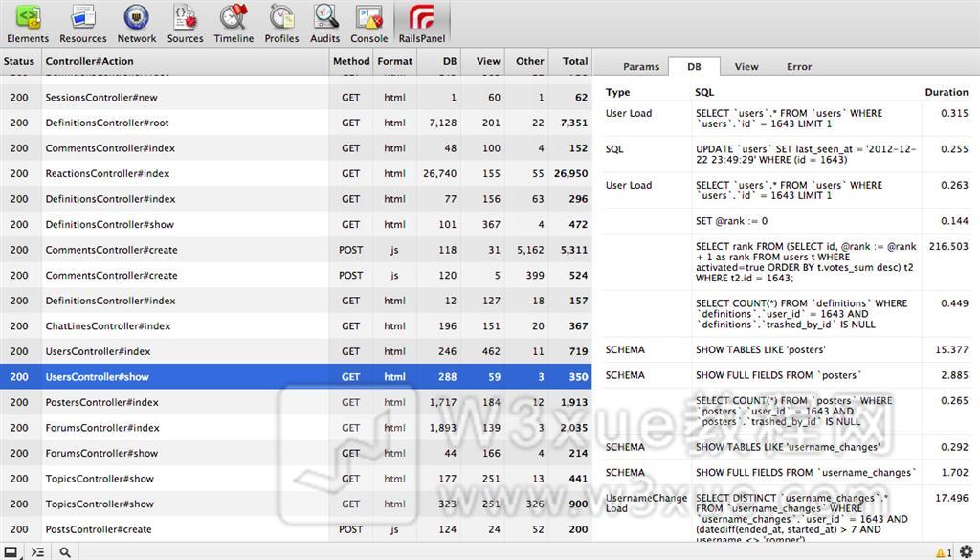The image size is (980, 560).
Task: Click the Type column header
Action: pyautogui.click(x=617, y=92)
